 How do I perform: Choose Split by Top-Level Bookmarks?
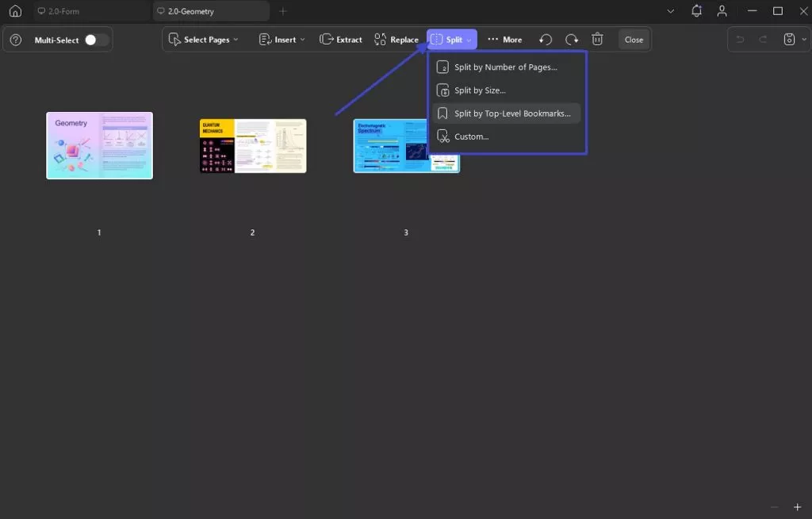[x=511, y=113]
